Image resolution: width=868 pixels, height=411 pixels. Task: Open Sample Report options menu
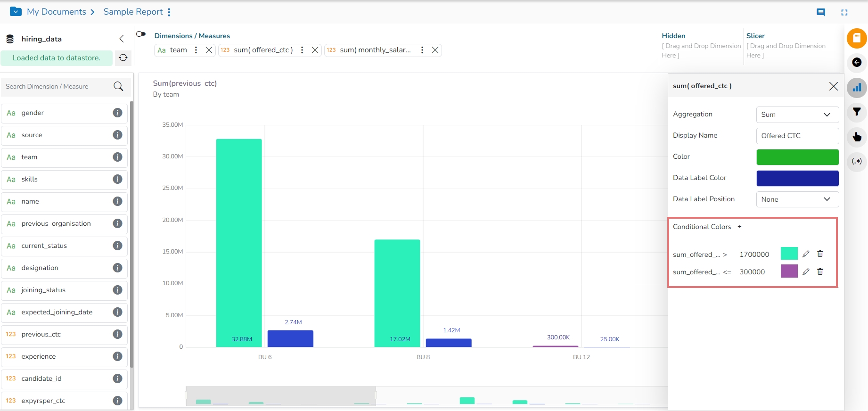coord(169,12)
